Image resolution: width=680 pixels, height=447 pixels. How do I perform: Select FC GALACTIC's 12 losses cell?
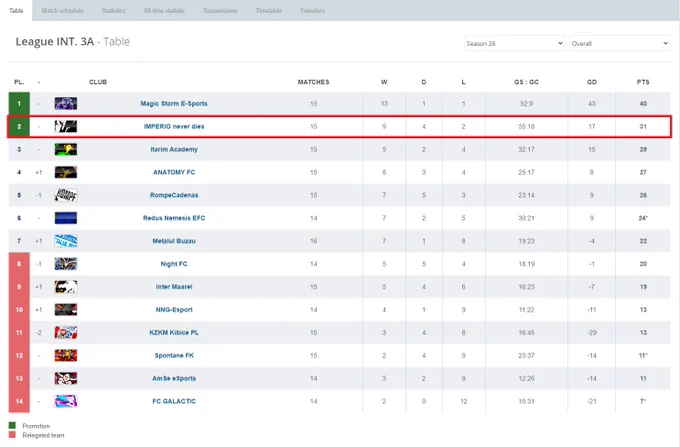click(x=464, y=401)
